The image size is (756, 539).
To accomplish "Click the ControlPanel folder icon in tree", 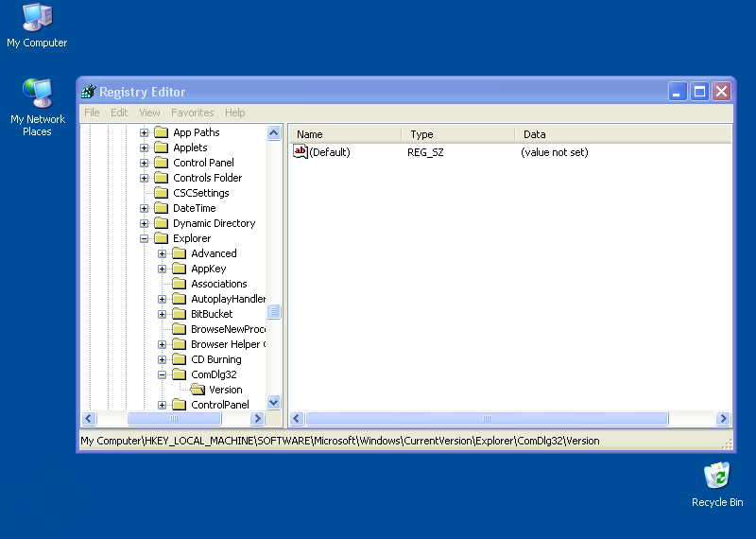I will (179, 405).
